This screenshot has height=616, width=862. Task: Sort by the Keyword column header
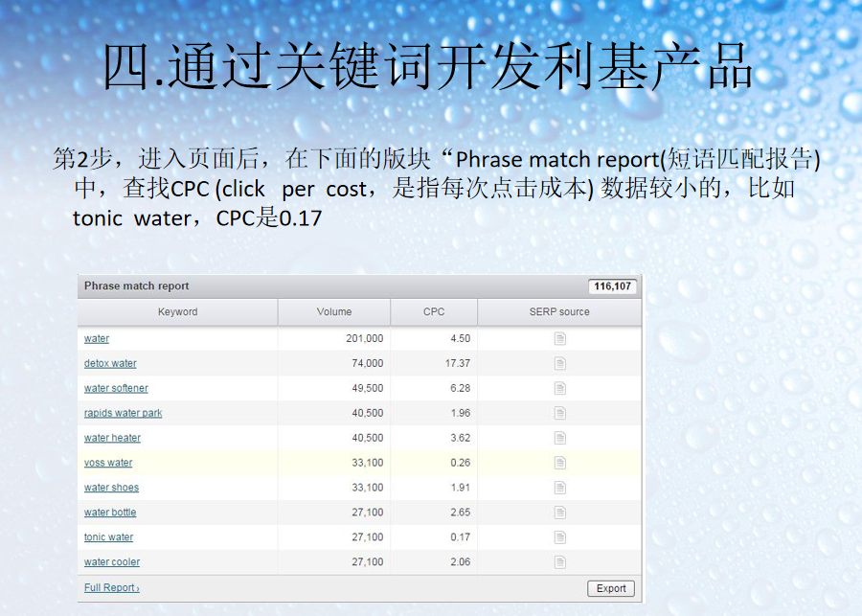[x=177, y=312]
